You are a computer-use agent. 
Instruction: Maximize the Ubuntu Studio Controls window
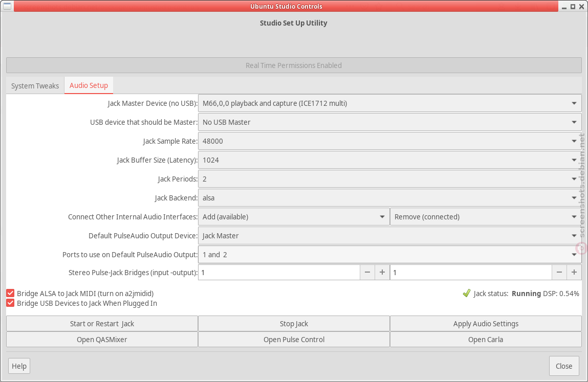pos(573,6)
